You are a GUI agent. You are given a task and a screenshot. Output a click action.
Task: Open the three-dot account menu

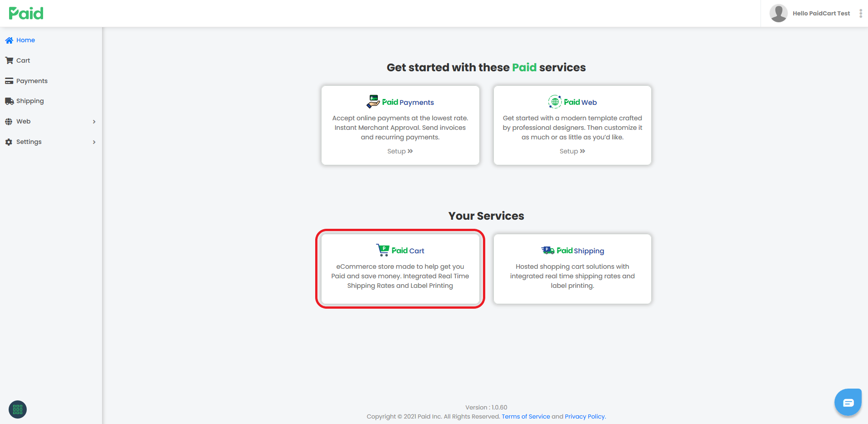(861, 13)
